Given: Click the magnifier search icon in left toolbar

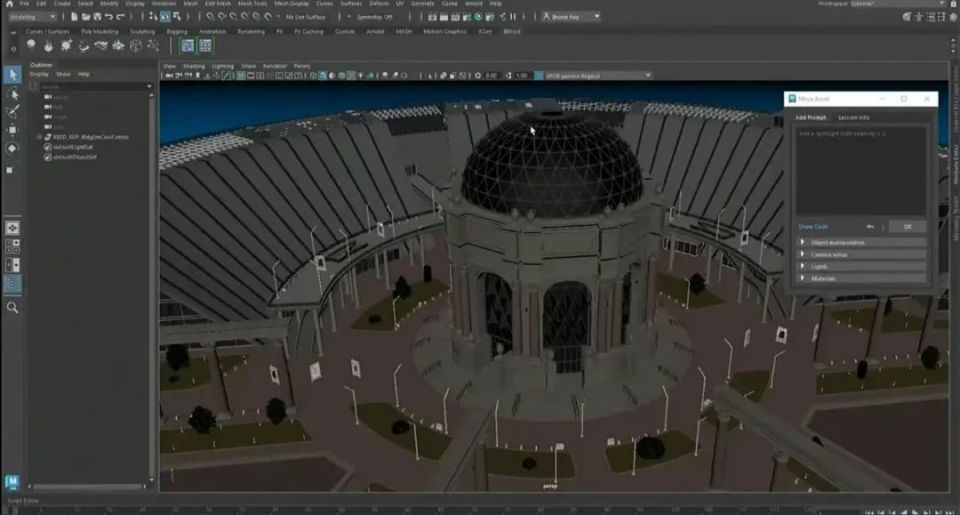Looking at the screenshot, I should tap(12, 308).
